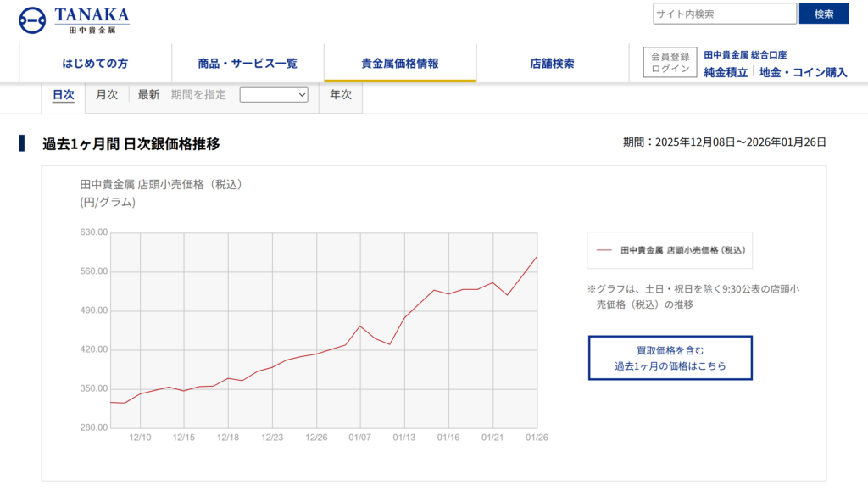Image resolution: width=868 pixels, height=491 pixels.
Task: Click the TANAKA logo icon
Action: pos(32,20)
